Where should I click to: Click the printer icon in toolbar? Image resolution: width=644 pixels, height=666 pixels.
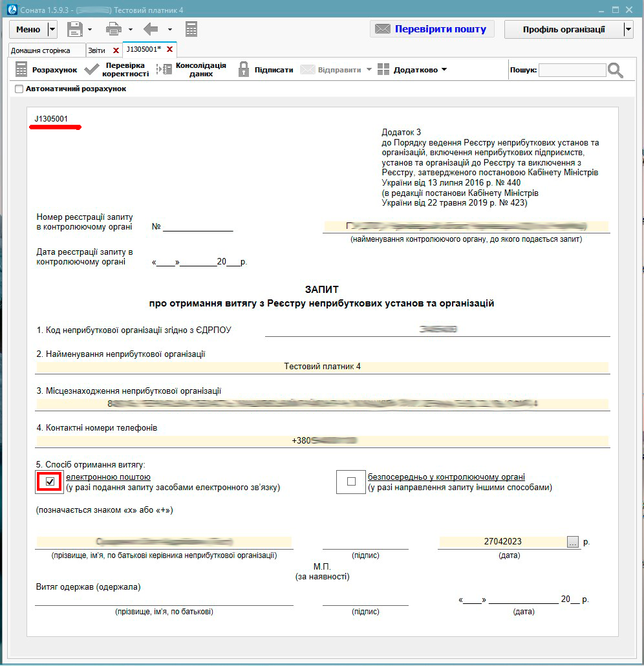pos(113,29)
